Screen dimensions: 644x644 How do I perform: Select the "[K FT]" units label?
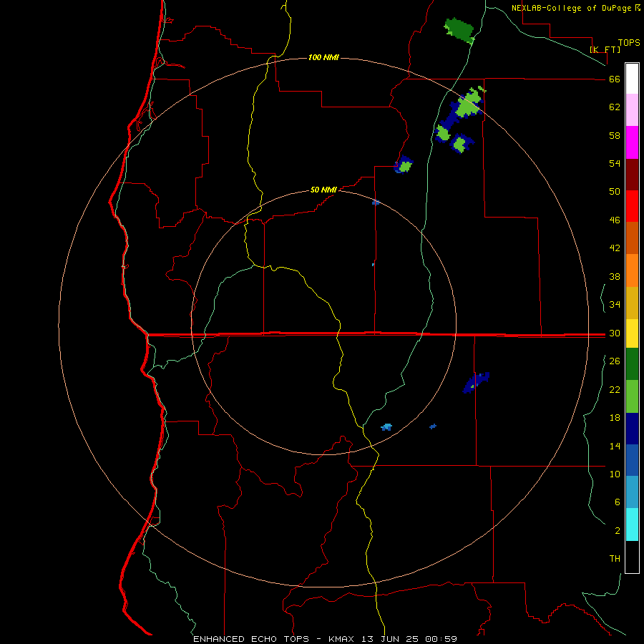point(605,50)
